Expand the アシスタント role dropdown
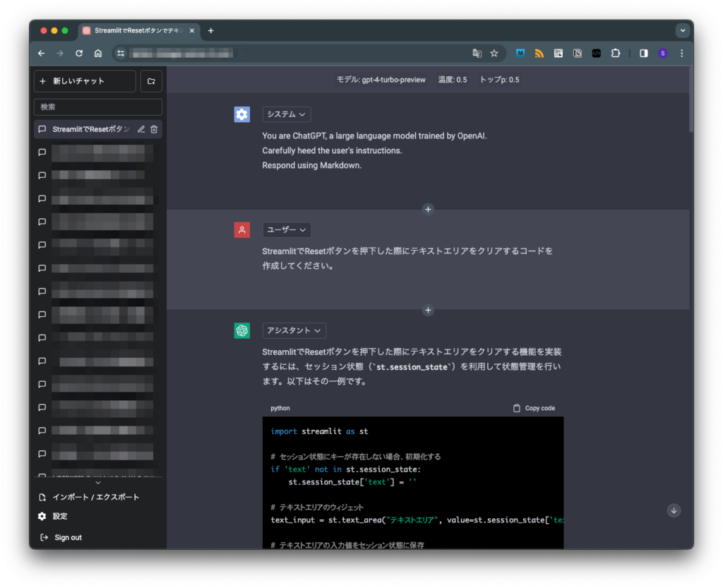Viewport: 723px width, 588px height. 294,330
